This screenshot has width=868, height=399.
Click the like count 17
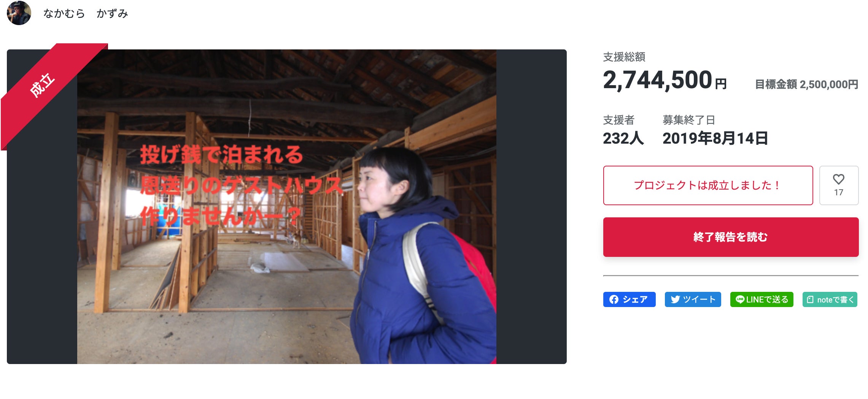tap(838, 193)
